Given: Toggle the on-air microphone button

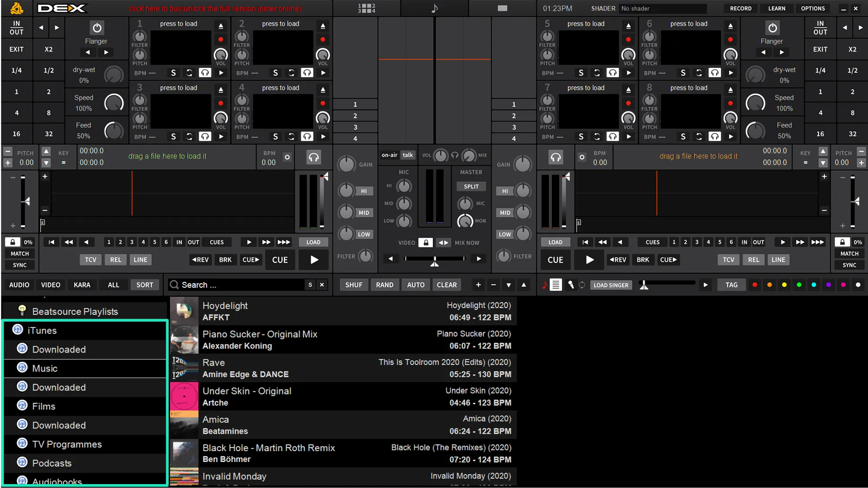Looking at the screenshot, I should pyautogui.click(x=389, y=155).
